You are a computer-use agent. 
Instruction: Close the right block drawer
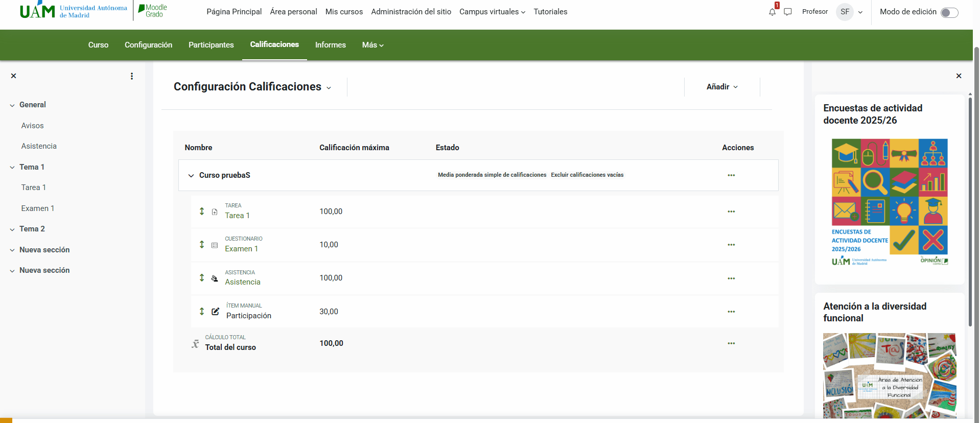pyautogui.click(x=959, y=76)
